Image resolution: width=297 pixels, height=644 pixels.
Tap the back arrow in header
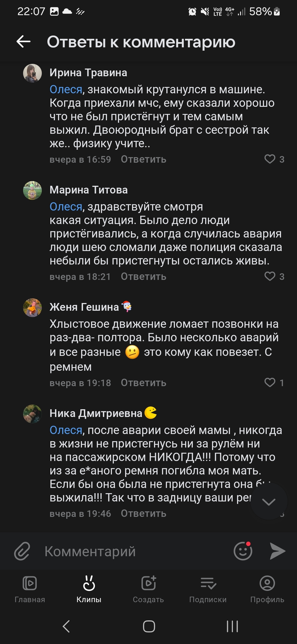pyautogui.click(x=23, y=42)
